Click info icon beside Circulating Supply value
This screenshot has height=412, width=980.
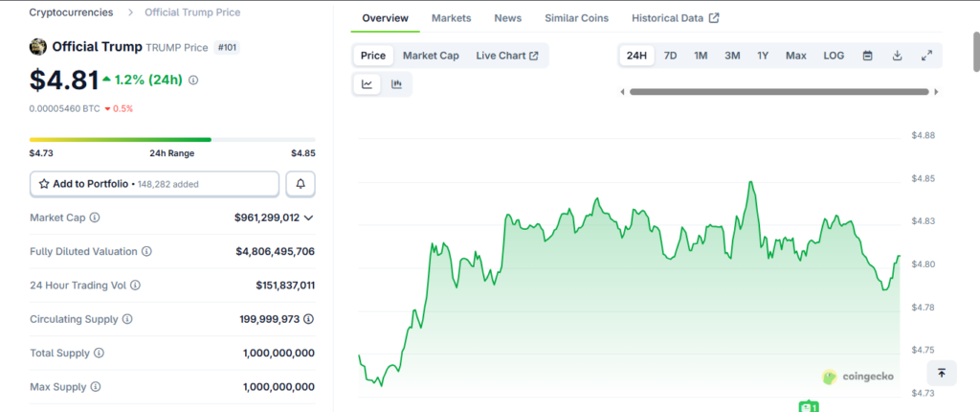tap(308, 319)
